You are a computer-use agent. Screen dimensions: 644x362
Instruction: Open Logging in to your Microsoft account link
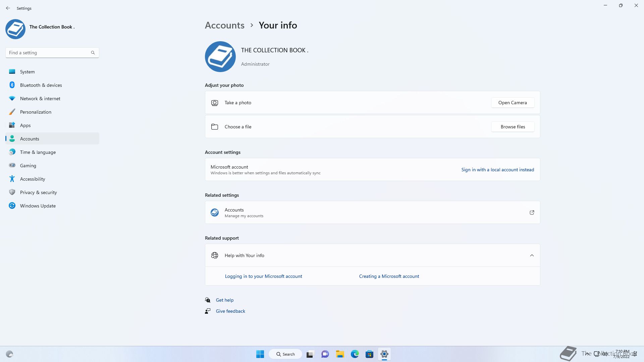tap(263, 276)
